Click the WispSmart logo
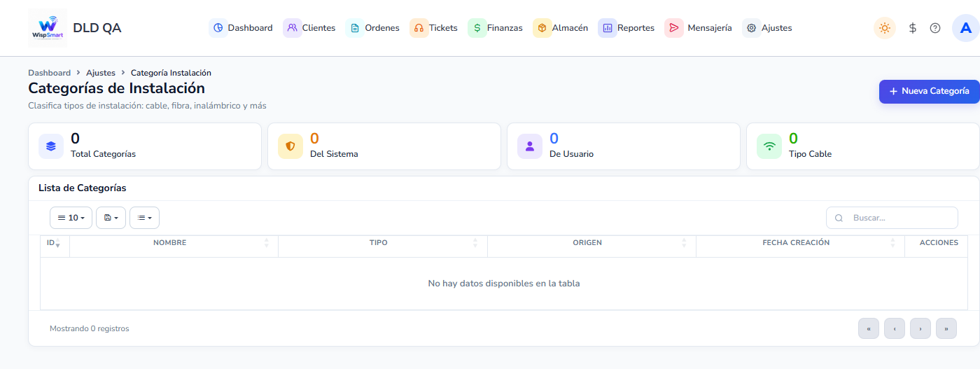 tap(48, 28)
